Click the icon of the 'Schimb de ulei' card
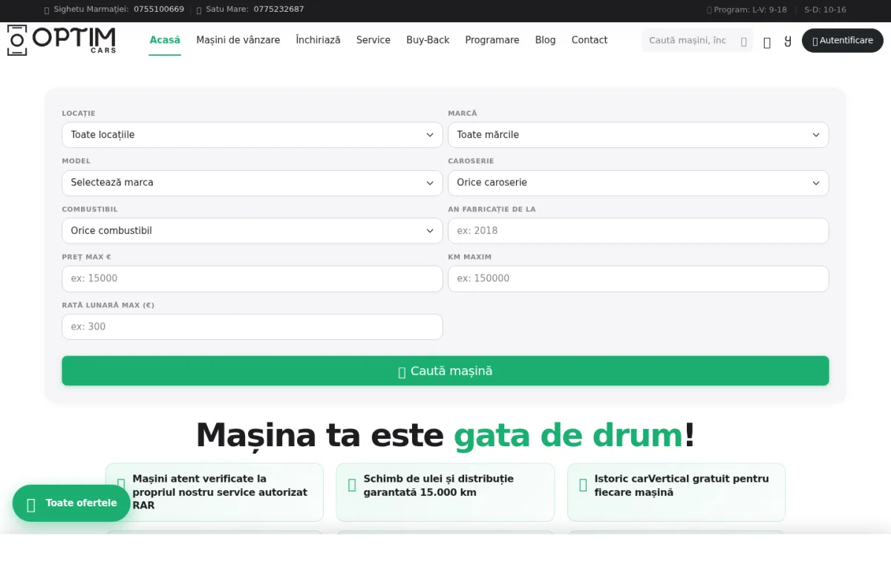The width and height of the screenshot is (891, 588). pyautogui.click(x=352, y=485)
